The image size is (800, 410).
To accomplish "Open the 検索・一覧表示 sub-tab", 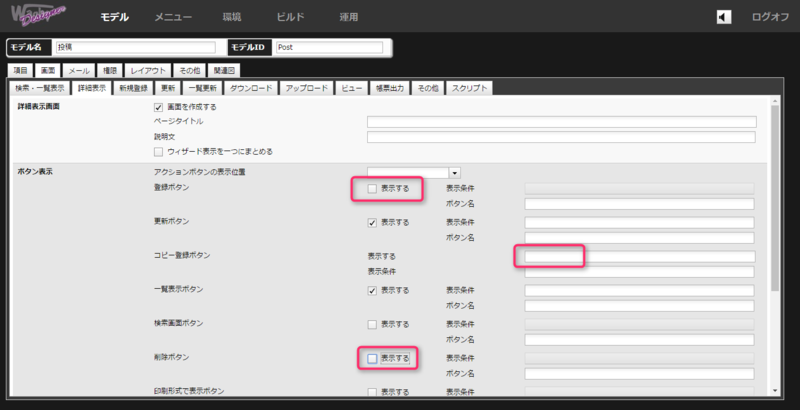I will [40, 88].
